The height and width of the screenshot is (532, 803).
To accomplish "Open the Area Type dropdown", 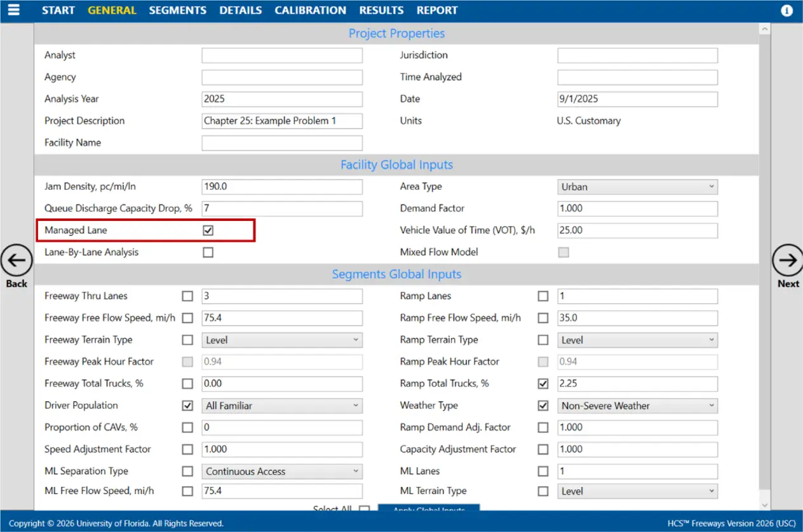I will tap(637, 187).
